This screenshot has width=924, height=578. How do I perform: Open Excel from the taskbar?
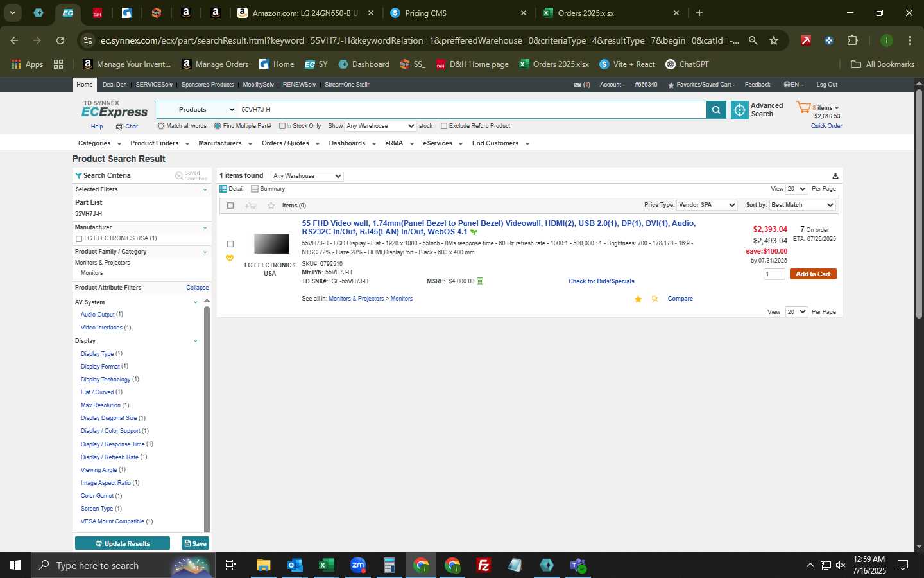pos(326,565)
